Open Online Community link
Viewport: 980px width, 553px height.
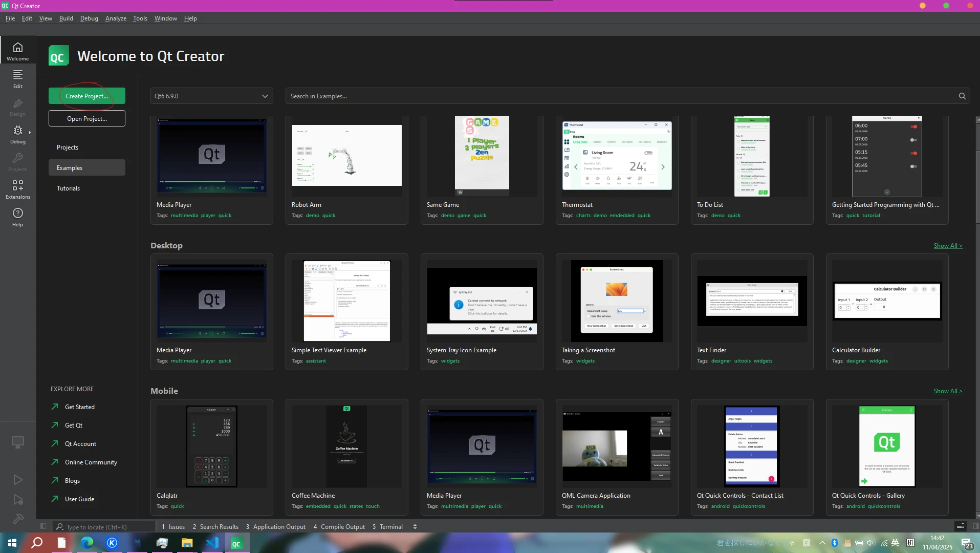pos(91,462)
